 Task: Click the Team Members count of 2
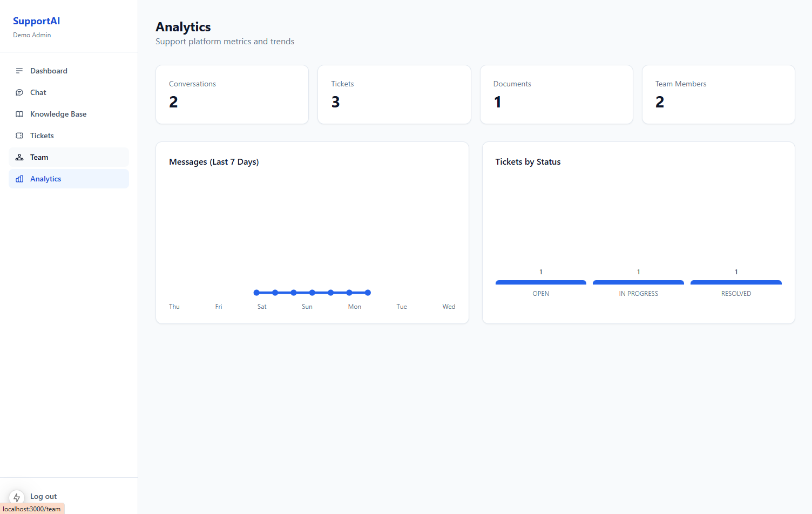(660, 102)
